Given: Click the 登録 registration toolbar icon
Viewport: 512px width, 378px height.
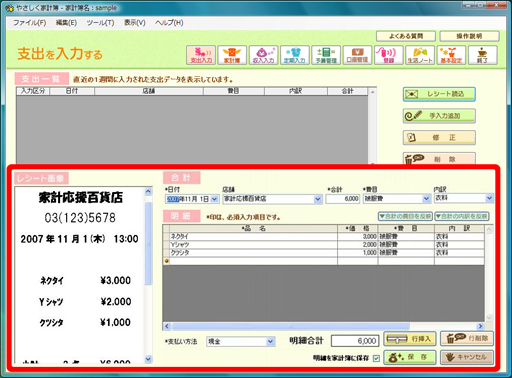Looking at the screenshot, I should click(389, 55).
